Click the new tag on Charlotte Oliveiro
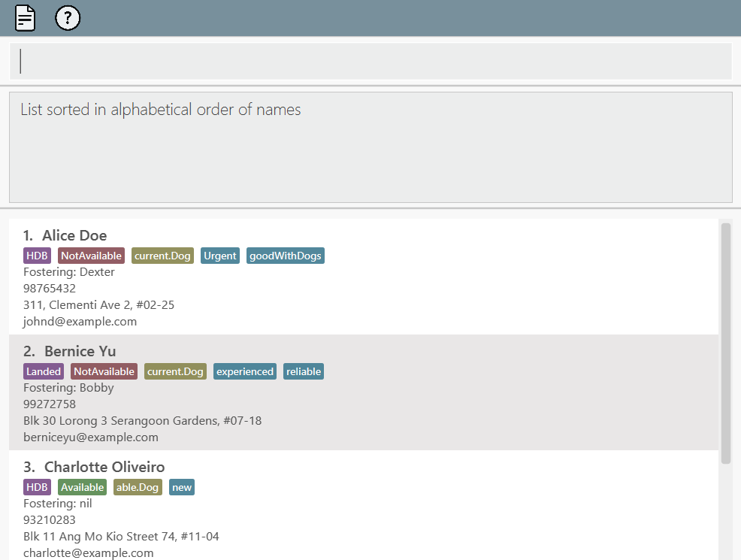This screenshot has height=560, width=741. coord(182,487)
